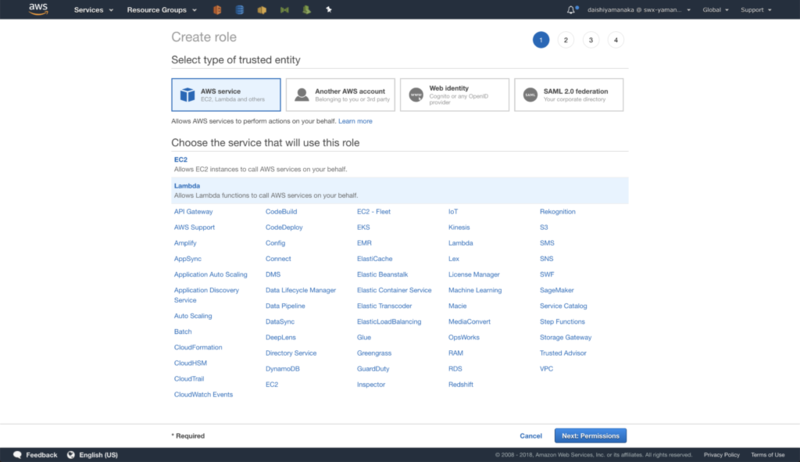This screenshot has height=462, width=800.
Task: Open the notifications bell icon
Action: coord(571,10)
